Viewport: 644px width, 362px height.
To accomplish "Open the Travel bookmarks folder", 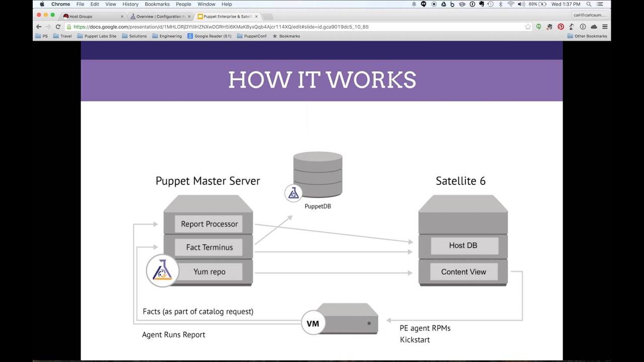I will click(62, 36).
